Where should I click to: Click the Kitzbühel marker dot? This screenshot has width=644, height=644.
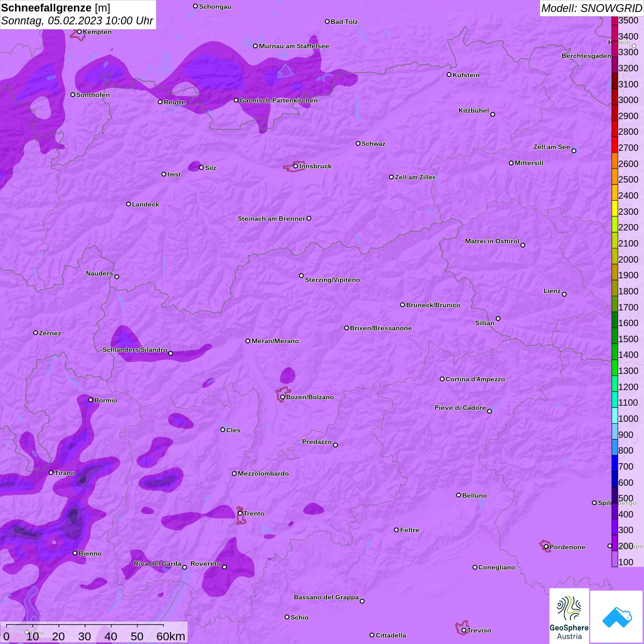[493, 115]
